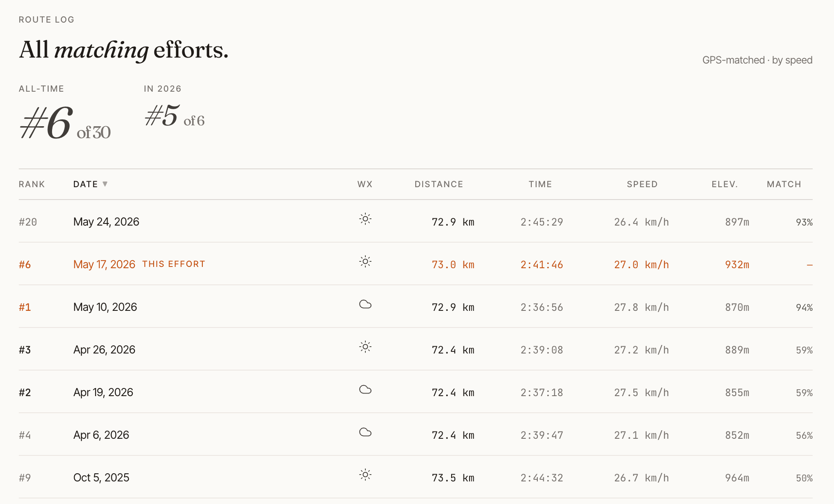This screenshot has width=834, height=504.
Task: Click the all-time #6 of 30 stat
Action: 65,123
